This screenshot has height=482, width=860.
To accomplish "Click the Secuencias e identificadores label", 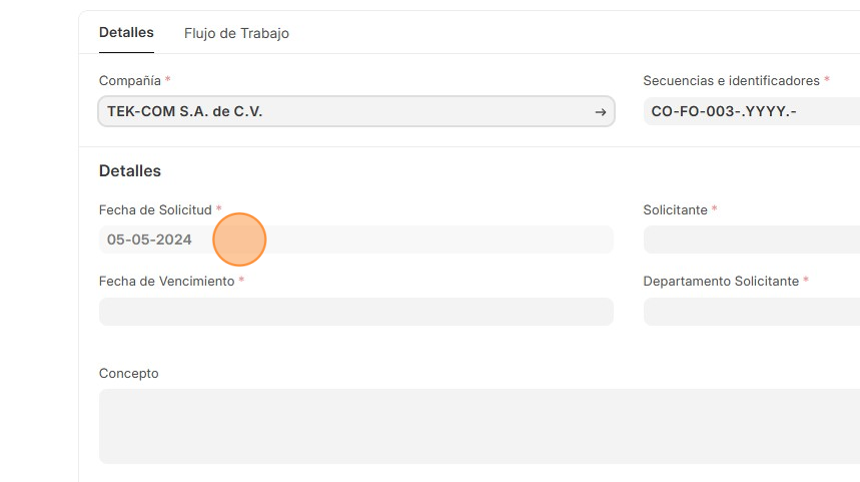I will 731,80.
